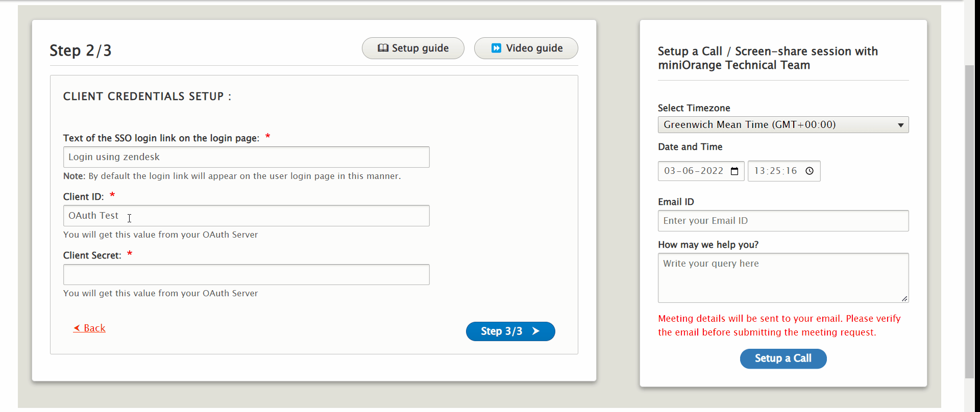
Task: Click the Write your query here textarea
Action: (783, 278)
